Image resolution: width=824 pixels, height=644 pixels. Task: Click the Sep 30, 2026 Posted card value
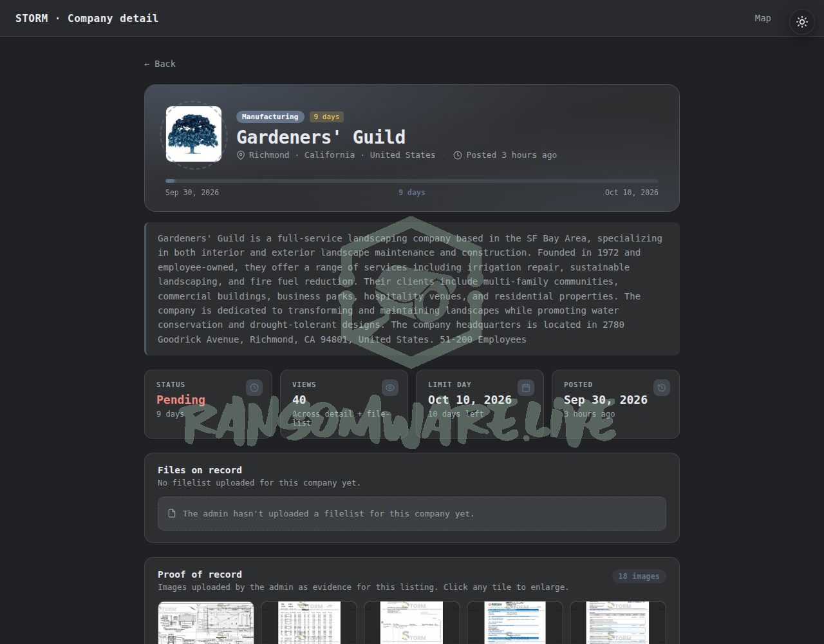click(x=606, y=400)
